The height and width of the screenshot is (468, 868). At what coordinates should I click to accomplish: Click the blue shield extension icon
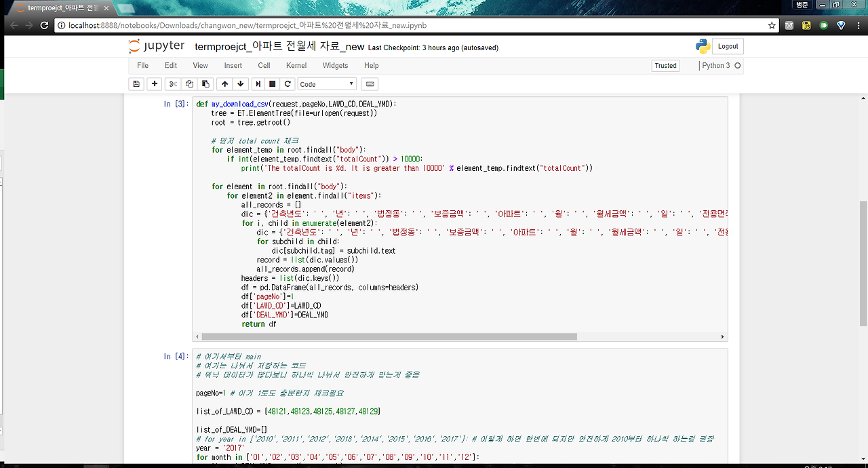[x=842, y=25]
